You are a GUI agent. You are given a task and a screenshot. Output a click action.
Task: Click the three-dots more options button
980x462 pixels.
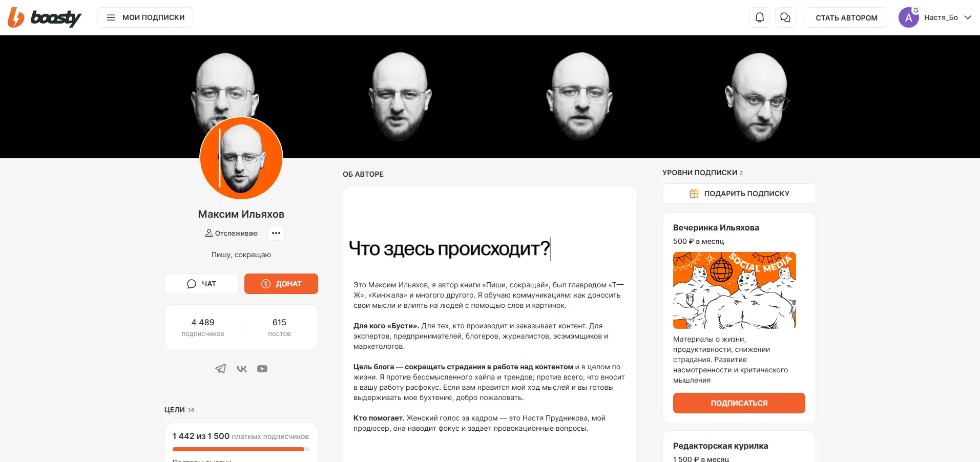(276, 233)
